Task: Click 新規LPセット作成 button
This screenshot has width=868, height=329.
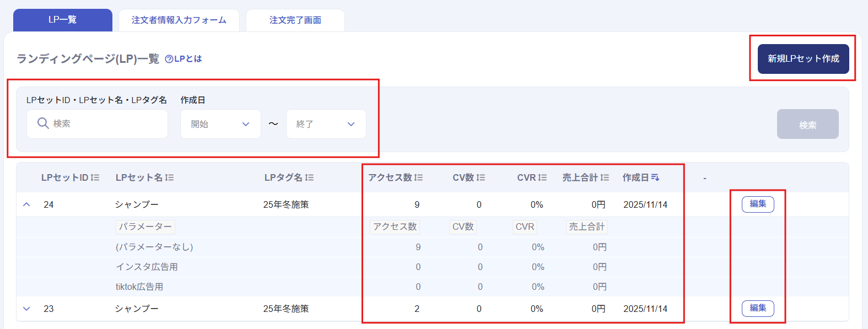Action: (803, 58)
